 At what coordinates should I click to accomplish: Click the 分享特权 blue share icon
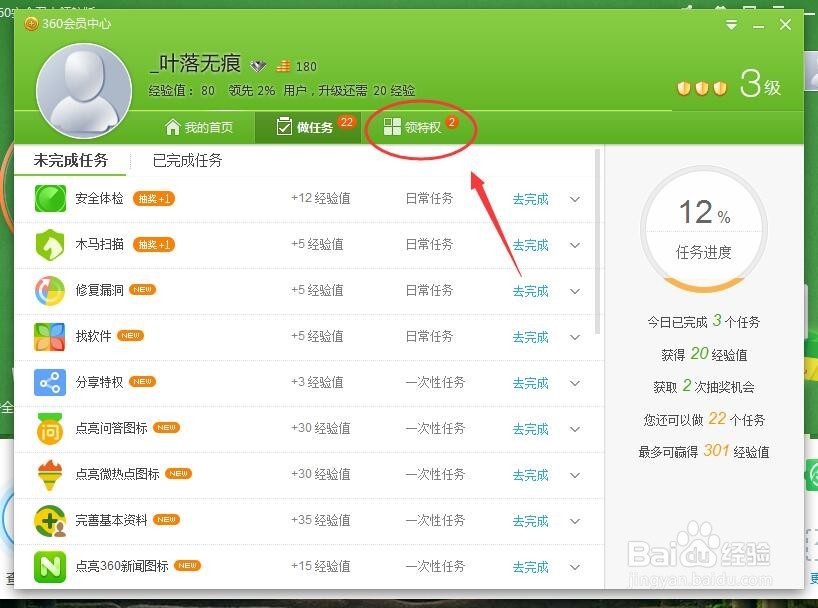click(x=50, y=383)
